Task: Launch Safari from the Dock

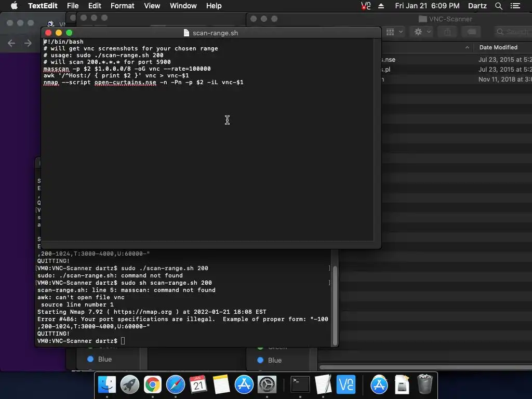Action: click(176, 384)
